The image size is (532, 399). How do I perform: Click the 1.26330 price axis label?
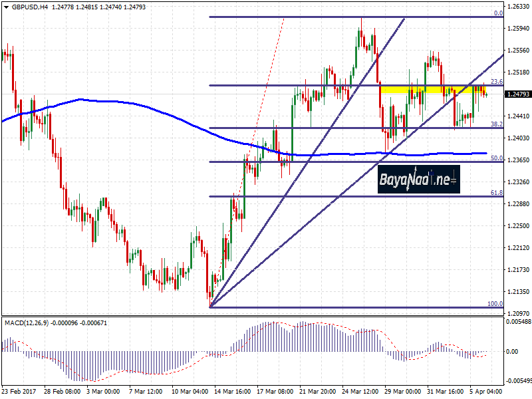click(x=518, y=7)
